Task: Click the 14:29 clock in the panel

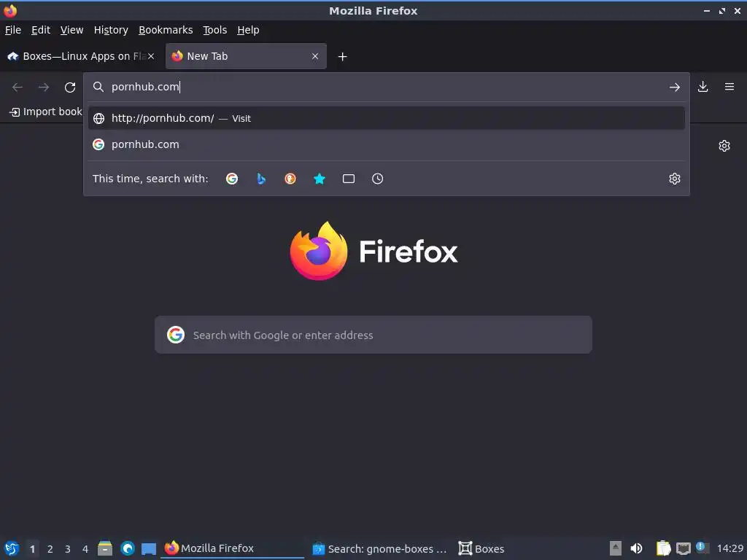Action: (730, 548)
